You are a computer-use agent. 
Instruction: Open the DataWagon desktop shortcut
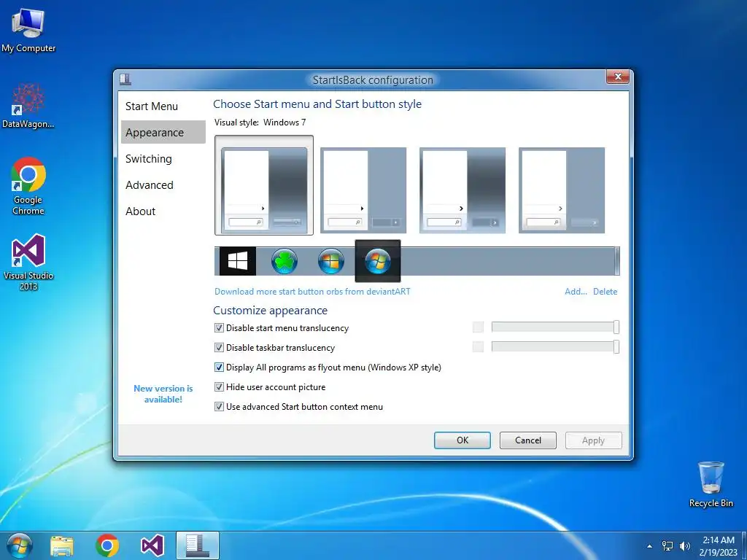[28, 106]
